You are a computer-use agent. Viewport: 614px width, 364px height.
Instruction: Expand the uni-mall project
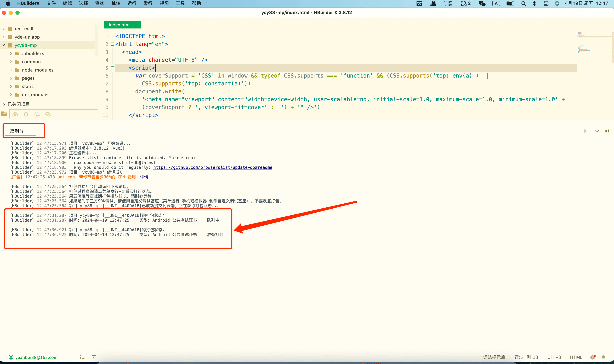point(4,29)
